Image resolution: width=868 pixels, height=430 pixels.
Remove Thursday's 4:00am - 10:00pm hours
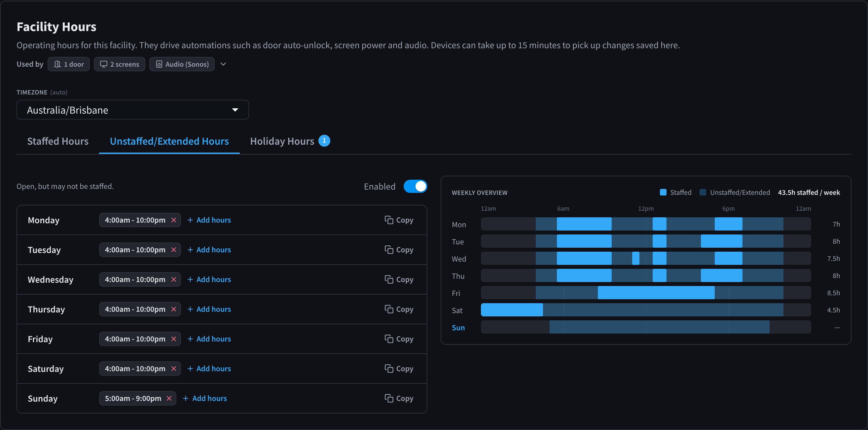(x=173, y=309)
